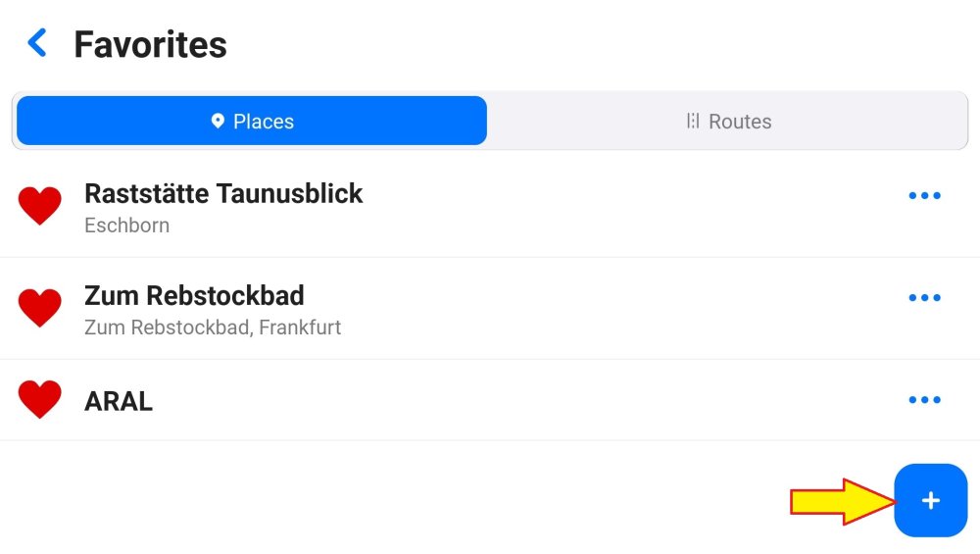Expand the three-dot menu for Zum Rebstockbad
Image resolution: width=980 pixels, height=554 pixels.
click(924, 298)
